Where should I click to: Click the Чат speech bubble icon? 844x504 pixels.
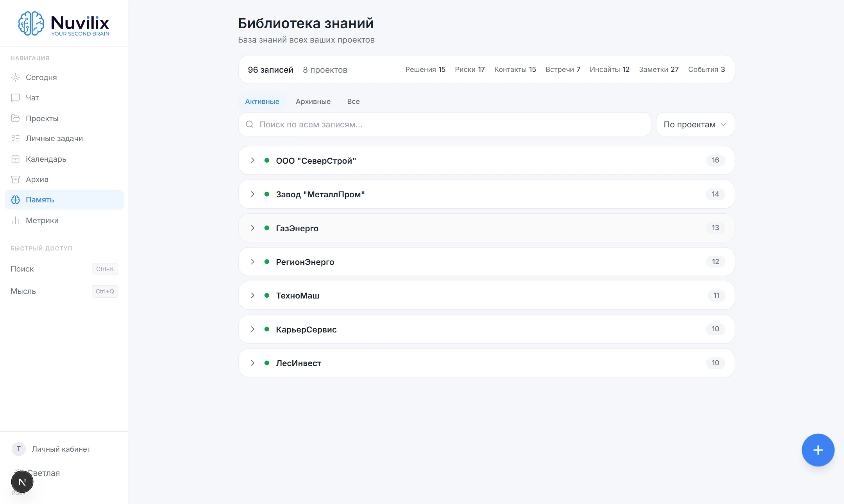[15, 98]
